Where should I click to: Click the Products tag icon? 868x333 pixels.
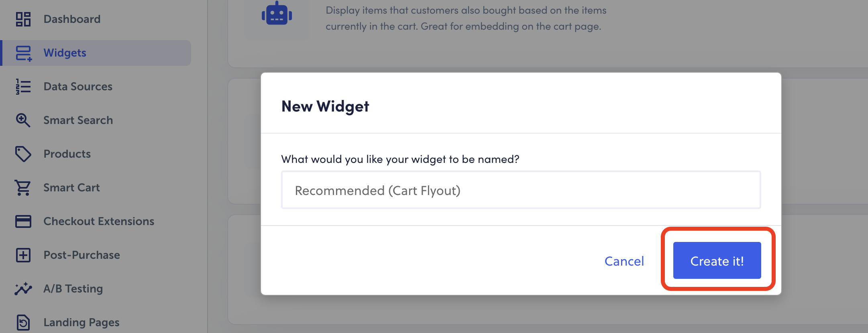click(x=23, y=154)
